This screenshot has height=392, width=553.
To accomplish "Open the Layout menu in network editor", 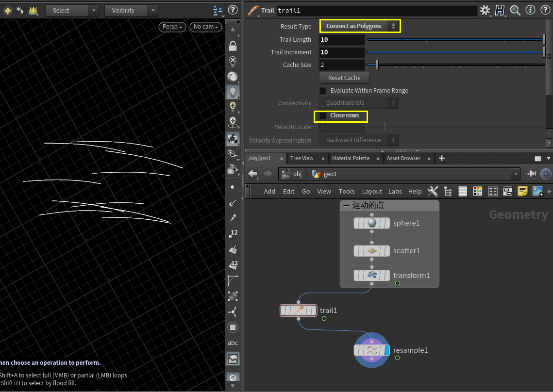I will tap(372, 192).
